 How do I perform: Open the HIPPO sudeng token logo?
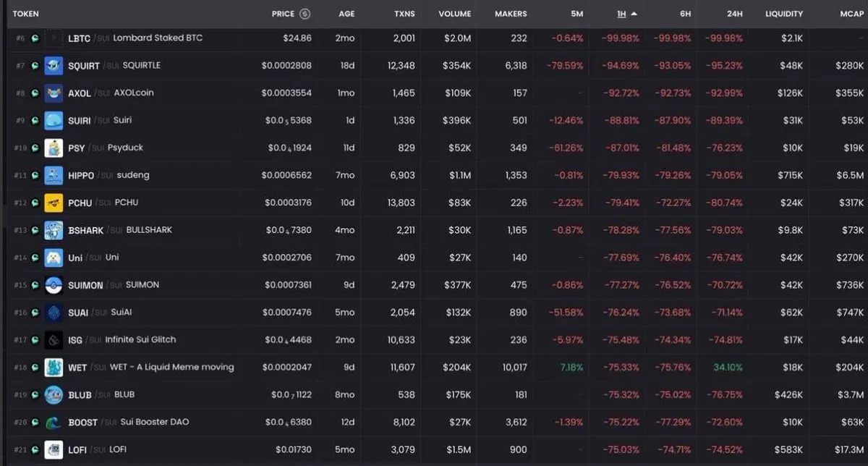pos(54,176)
